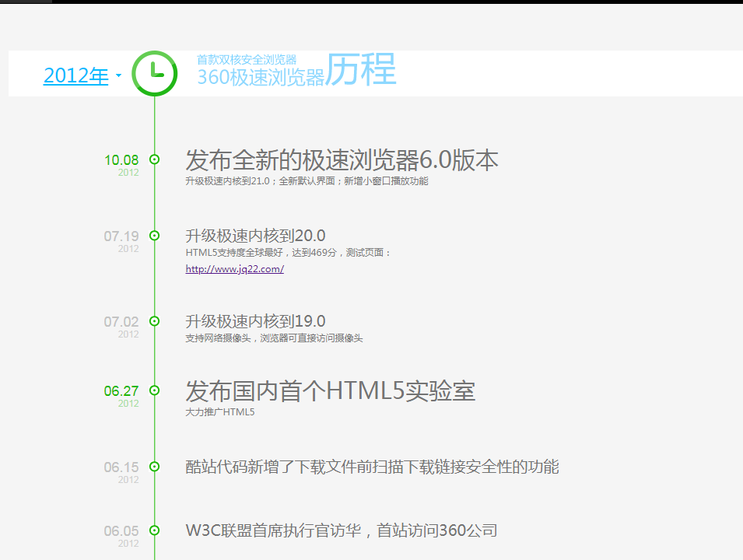Screen dimensions: 743x560
Task: Click description 升级极速内核到21.0；全新默认界面
Action: click(307, 181)
